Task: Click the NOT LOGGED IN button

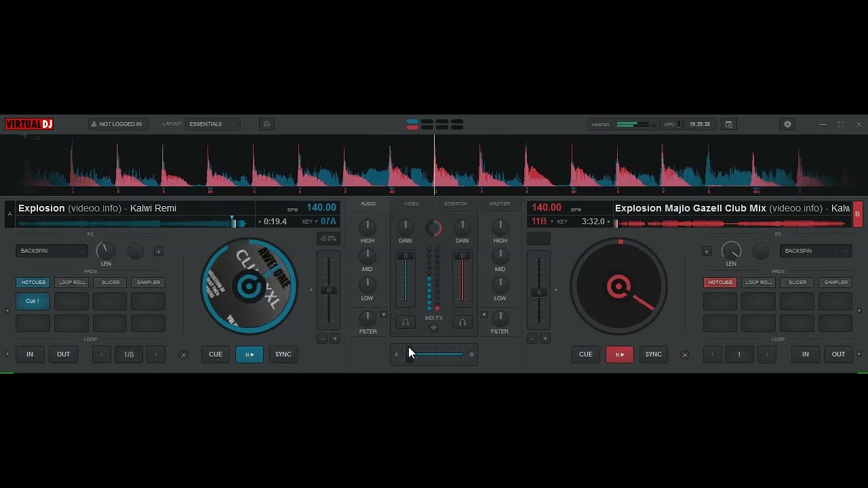Action: pos(118,124)
